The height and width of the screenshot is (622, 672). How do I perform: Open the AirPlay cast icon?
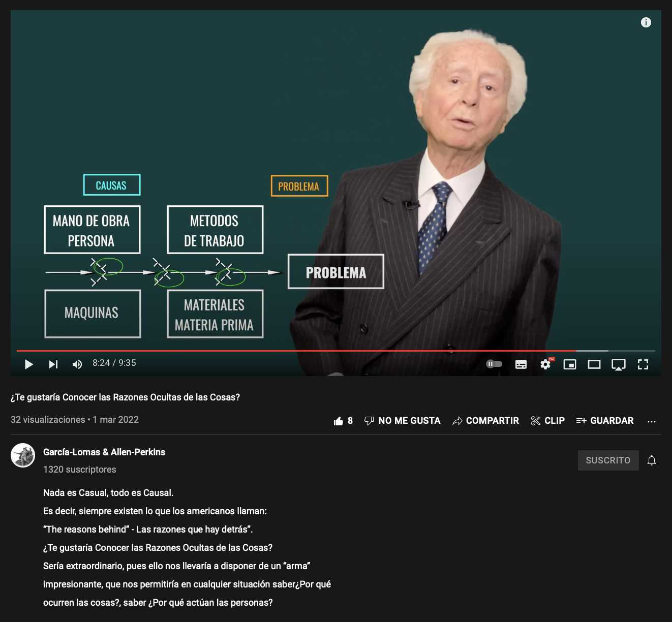point(619,364)
